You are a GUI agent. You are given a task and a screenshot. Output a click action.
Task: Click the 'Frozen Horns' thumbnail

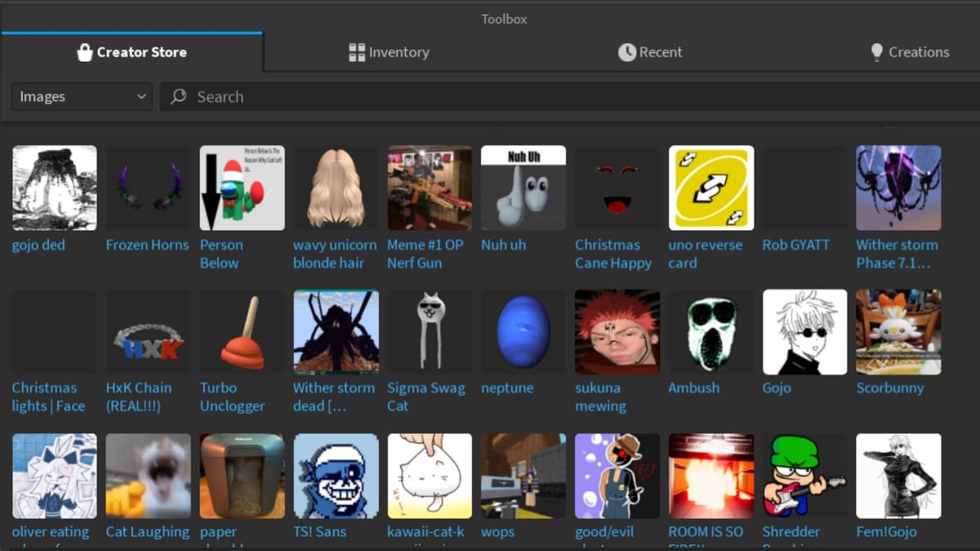(x=148, y=187)
